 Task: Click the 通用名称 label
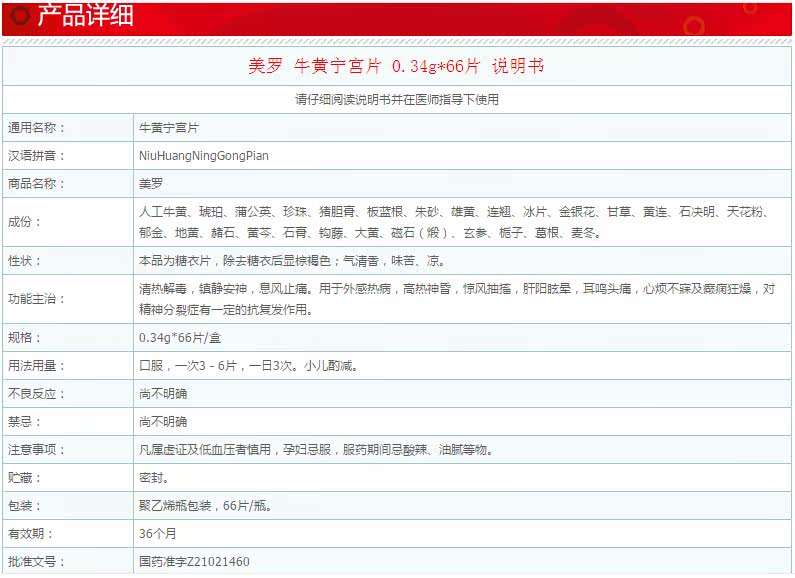(37, 128)
